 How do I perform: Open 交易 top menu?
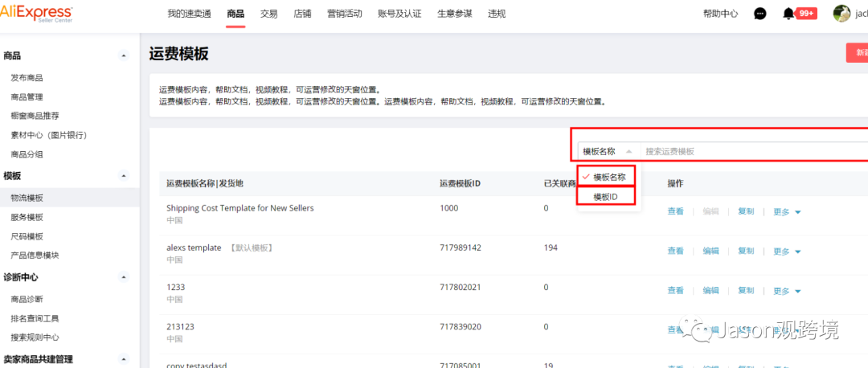click(x=269, y=14)
